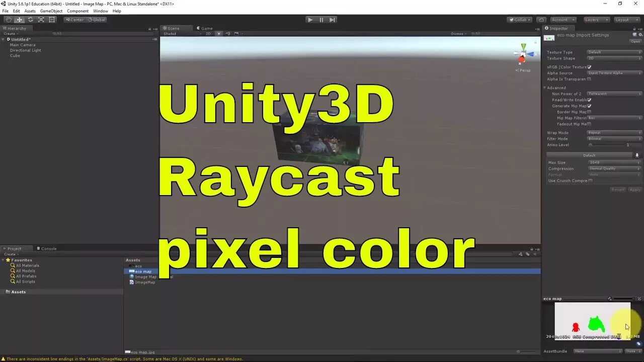Toggle Border Mip Maps checkbox
This screenshot has height=362, width=644.
click(x=589, y=112)
